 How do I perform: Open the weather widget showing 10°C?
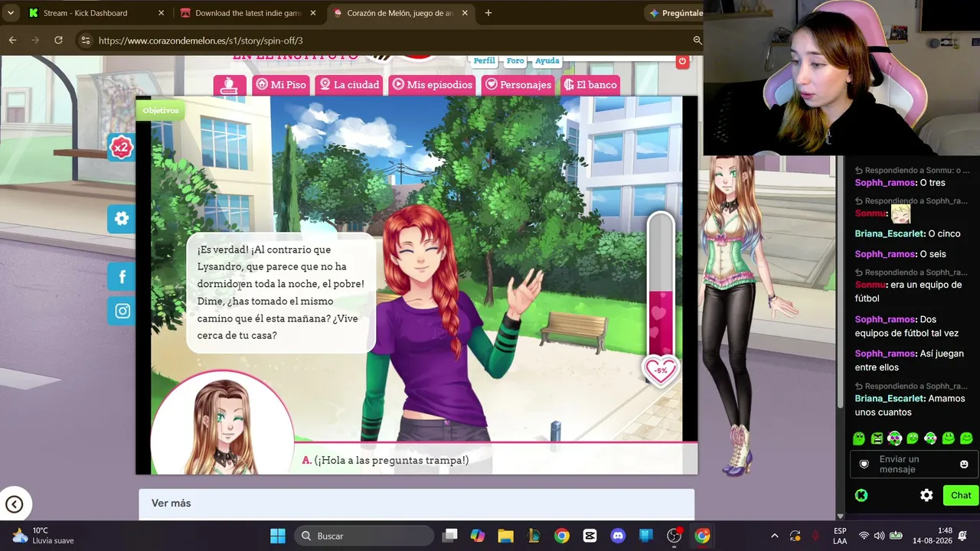click(x=44, y=536)
